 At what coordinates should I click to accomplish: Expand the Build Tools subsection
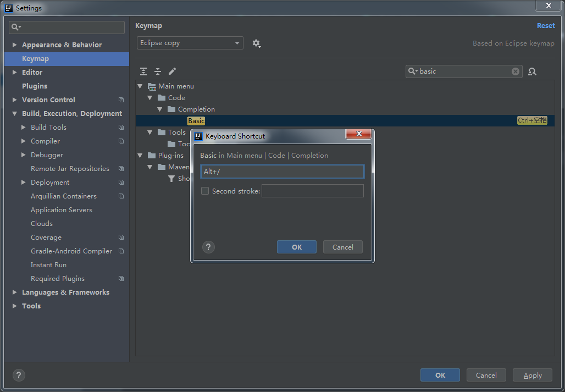pos(24,127)
